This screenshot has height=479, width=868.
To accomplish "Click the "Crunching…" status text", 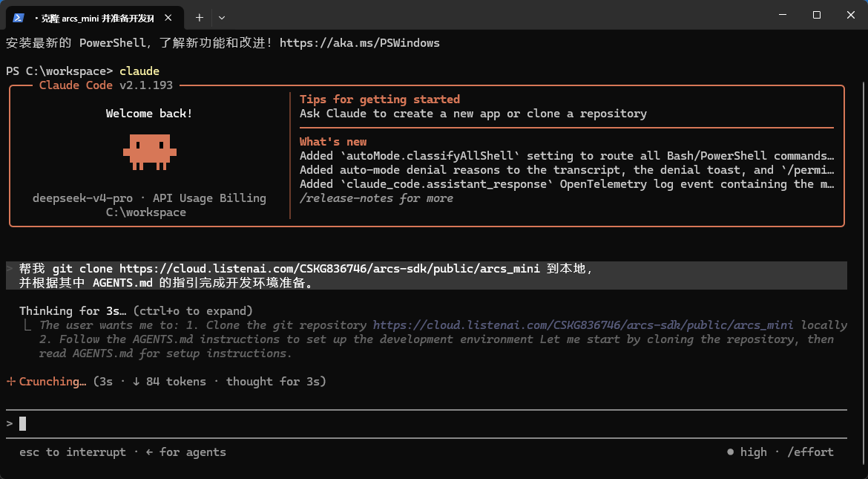I will pos(53,382).
